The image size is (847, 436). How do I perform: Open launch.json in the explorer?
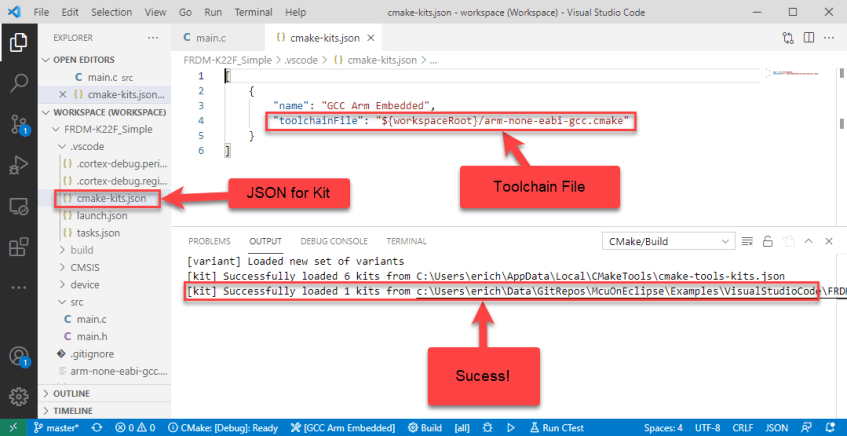pos(101,215)
